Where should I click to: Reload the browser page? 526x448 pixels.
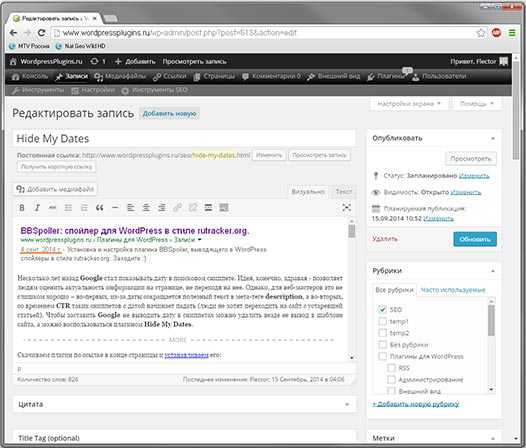(x=41, y=33)
